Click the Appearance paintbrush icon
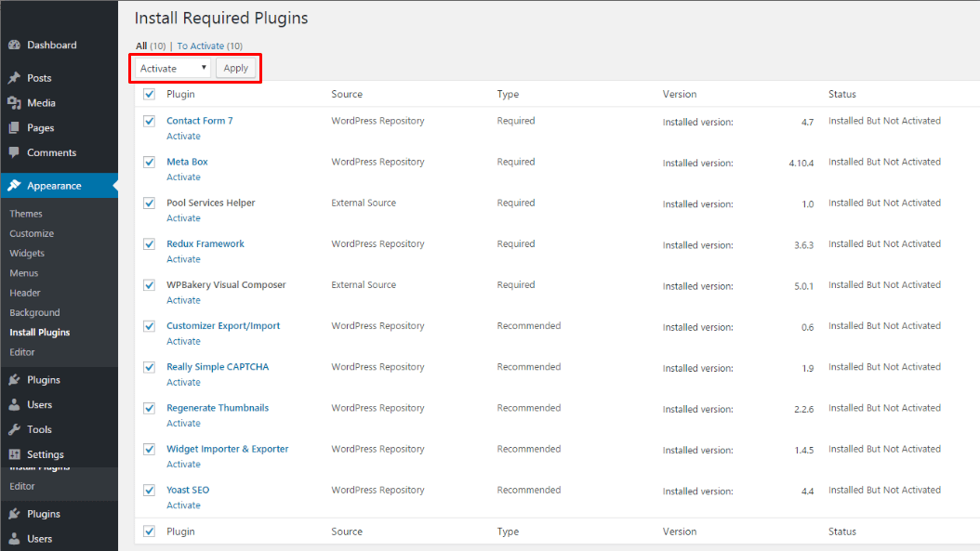The height and width of the screenshot is (551, 980). [14, 186]
